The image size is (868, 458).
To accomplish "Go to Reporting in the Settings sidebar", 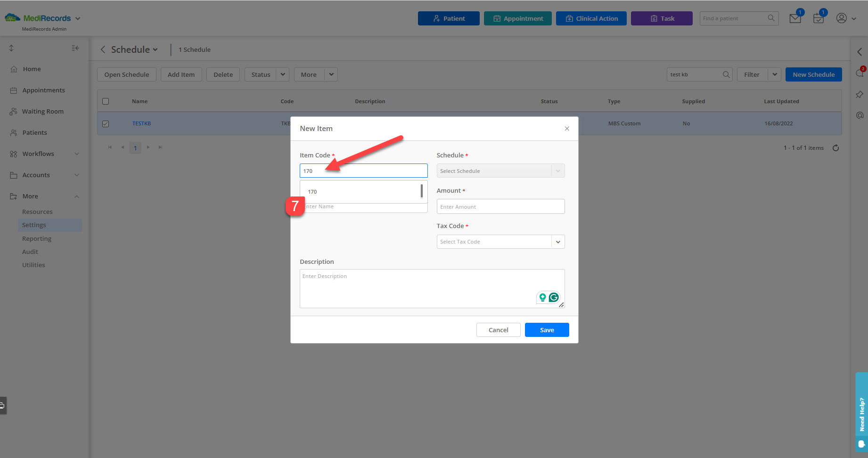I will (37, 238).
